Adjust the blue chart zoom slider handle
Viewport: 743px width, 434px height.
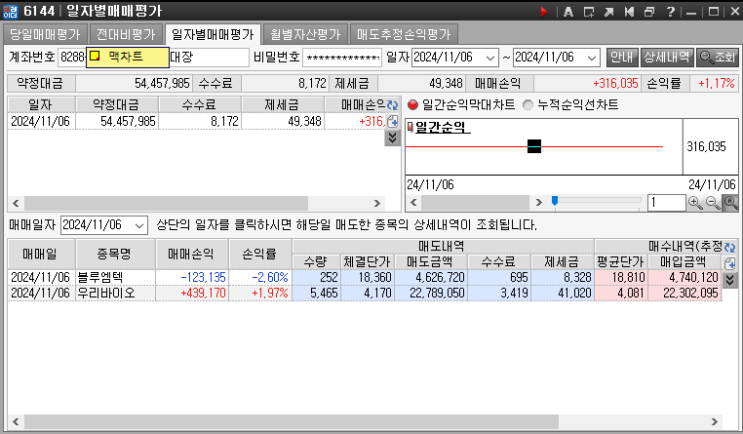(x=554, y=201)
